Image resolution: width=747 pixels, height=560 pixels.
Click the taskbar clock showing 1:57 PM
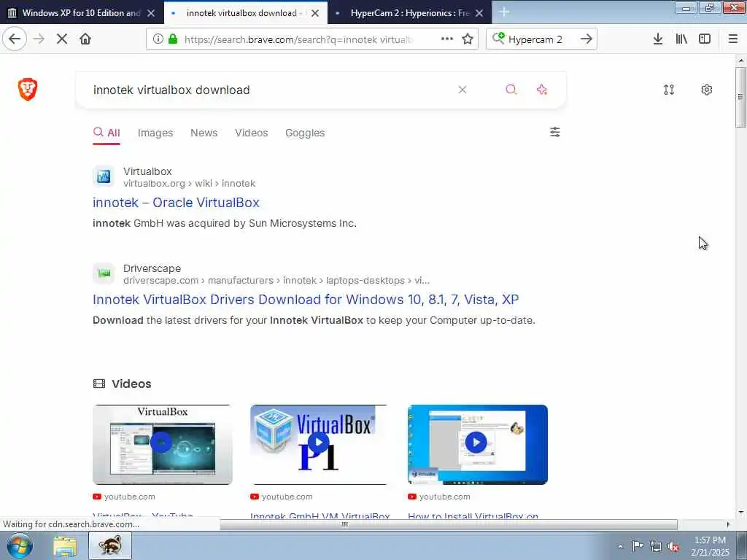(710, 546)
